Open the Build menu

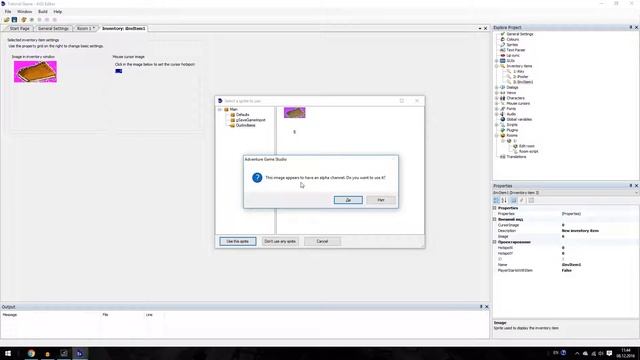[x=43, y=11]
